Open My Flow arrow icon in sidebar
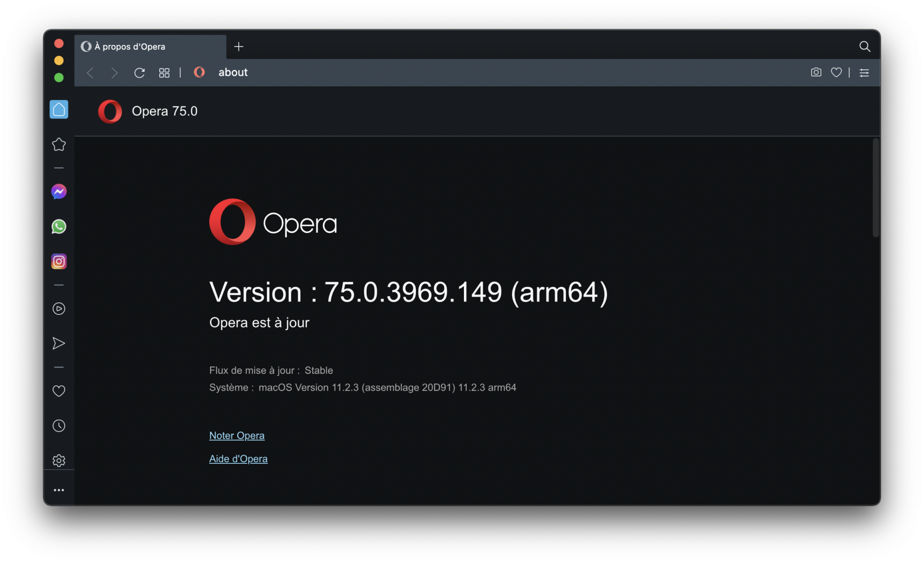 click(x=59, y=343)
